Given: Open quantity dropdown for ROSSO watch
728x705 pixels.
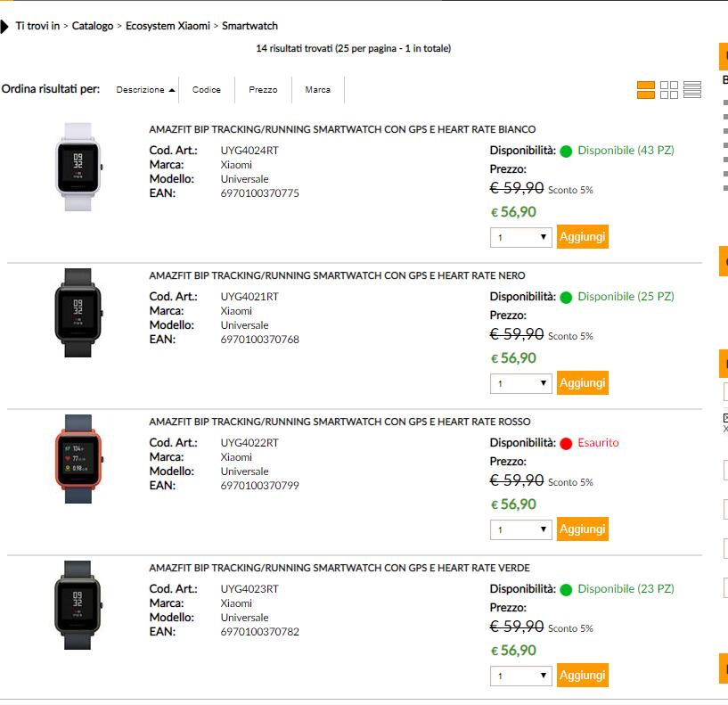Looking at the screenshot, I should tap(522, 529).
